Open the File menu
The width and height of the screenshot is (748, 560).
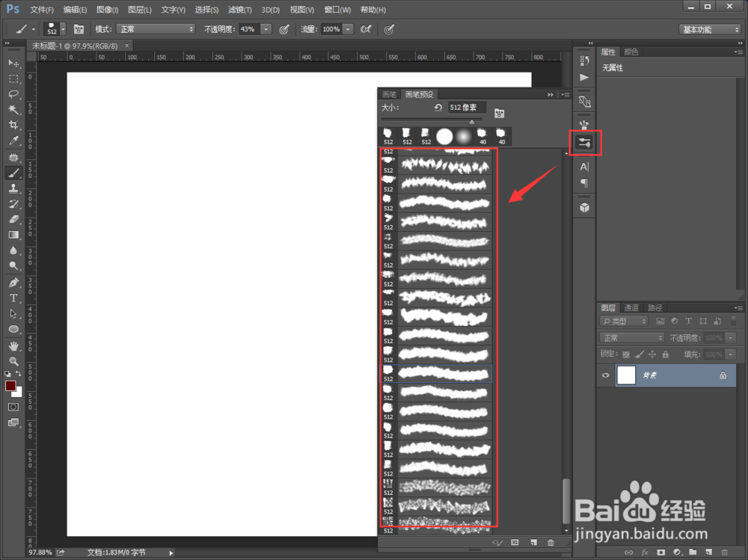pyautogui.click(x=41, y=10)
